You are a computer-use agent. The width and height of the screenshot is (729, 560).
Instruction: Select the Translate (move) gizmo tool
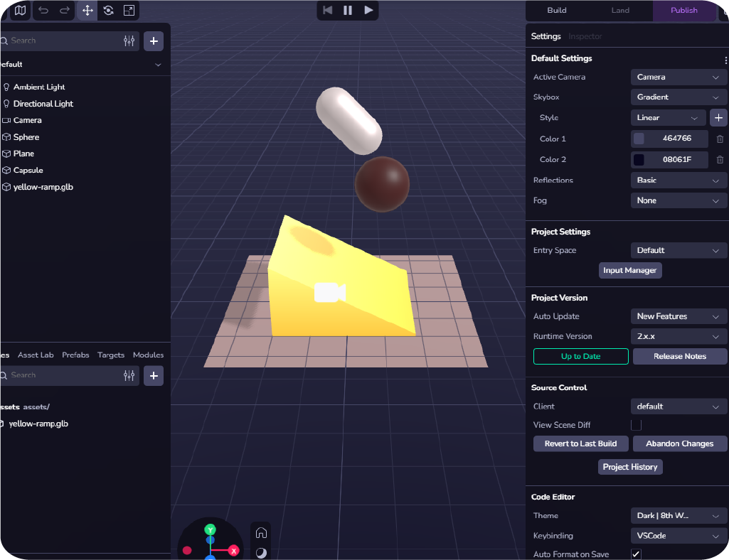coord(87,11)
